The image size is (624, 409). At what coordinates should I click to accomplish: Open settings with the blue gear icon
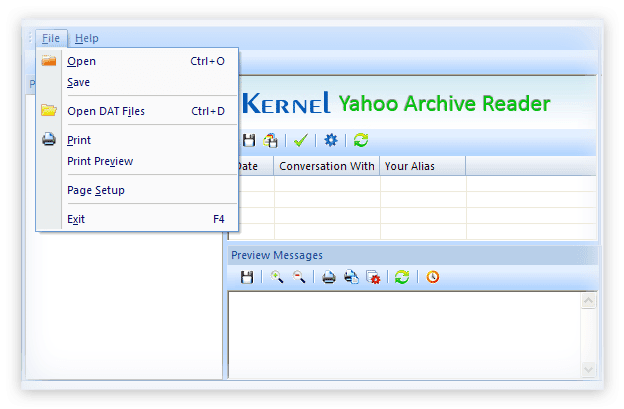tap(331, 140)
